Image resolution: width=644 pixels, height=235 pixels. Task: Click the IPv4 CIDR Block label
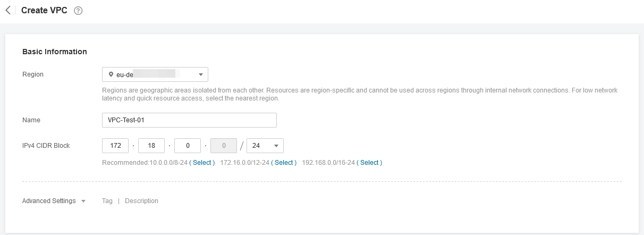[46, 146]
